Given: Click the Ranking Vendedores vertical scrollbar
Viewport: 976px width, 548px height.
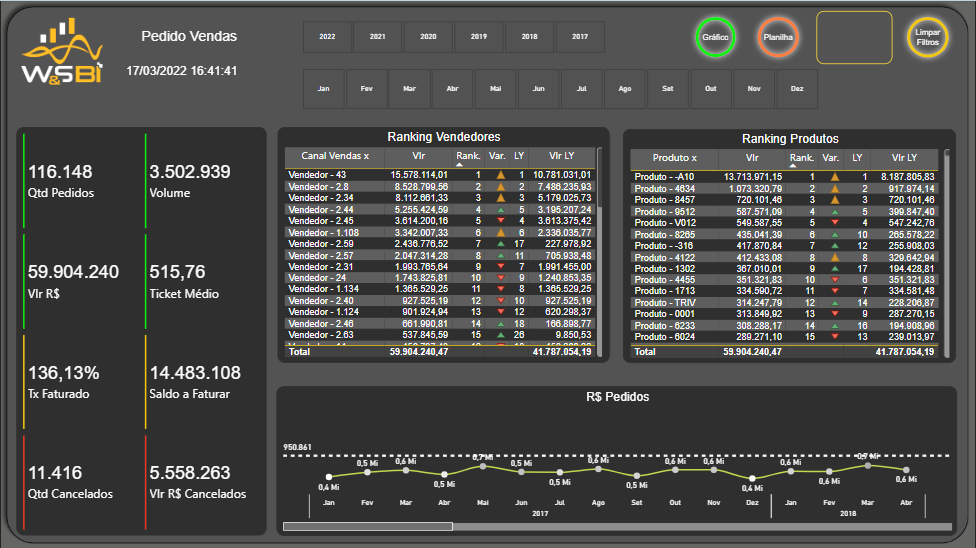Looking at the screenshot, I should pos(599,177).
